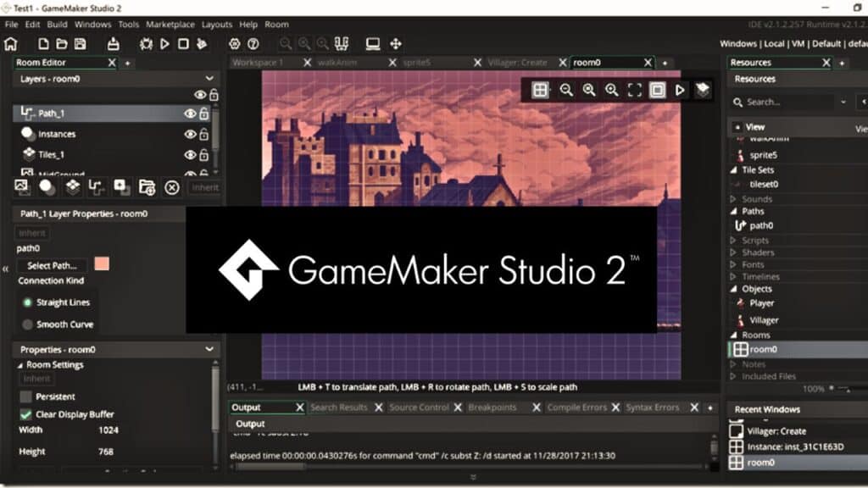Collapse the Tile Sets resource folder
This screenshot has height=488, width=868.
(733, 169)
